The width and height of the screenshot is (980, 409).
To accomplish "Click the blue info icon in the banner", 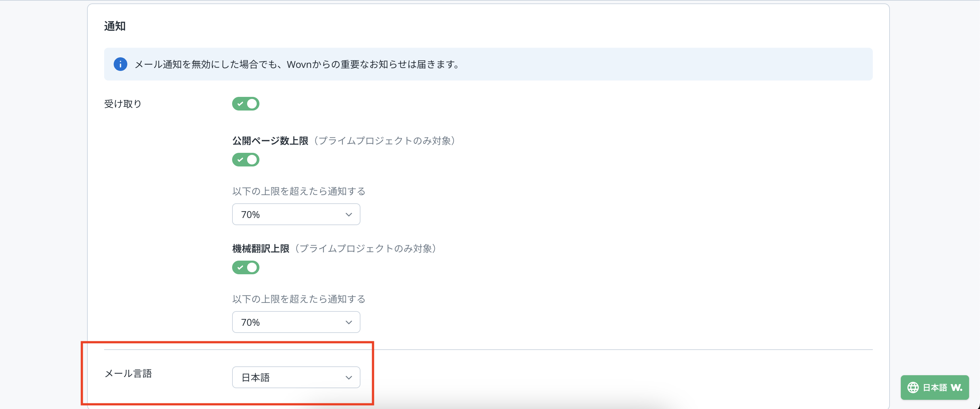I will coord(120,64).
